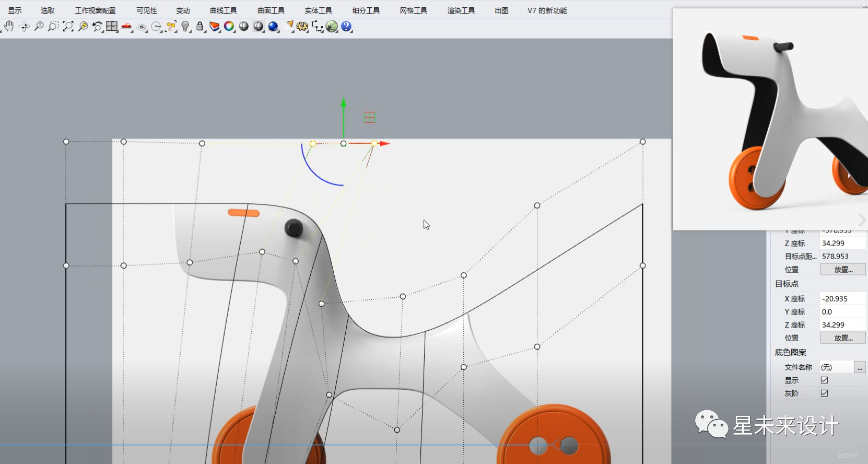868x464 pixels.
Task: Select the Pan view hand tool
Action: coord(8,26)
